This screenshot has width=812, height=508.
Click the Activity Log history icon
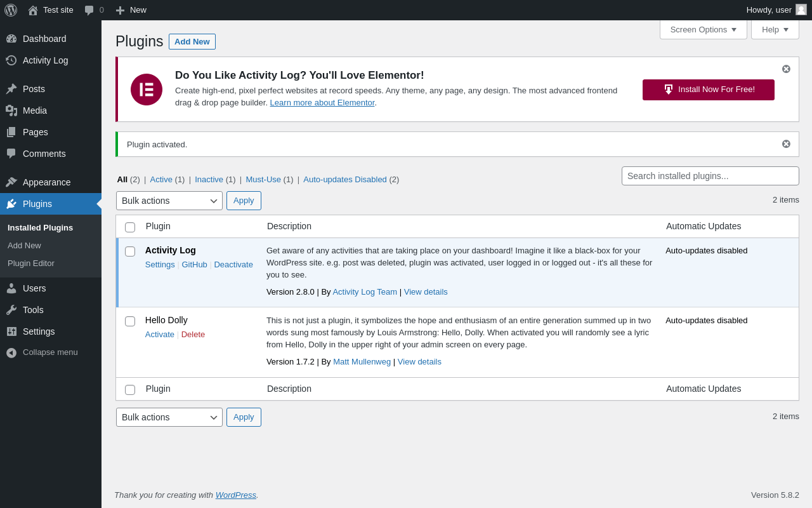coord(11,60)
